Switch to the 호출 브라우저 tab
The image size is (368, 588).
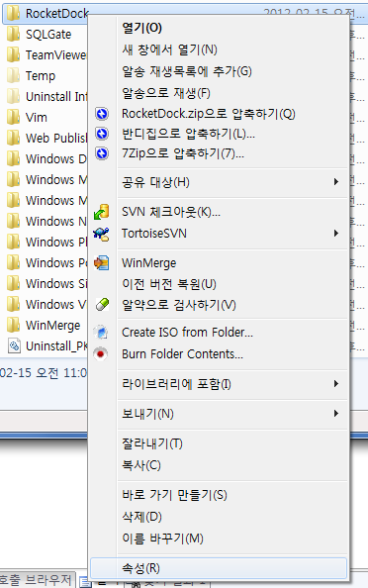(x=36, y=580)
